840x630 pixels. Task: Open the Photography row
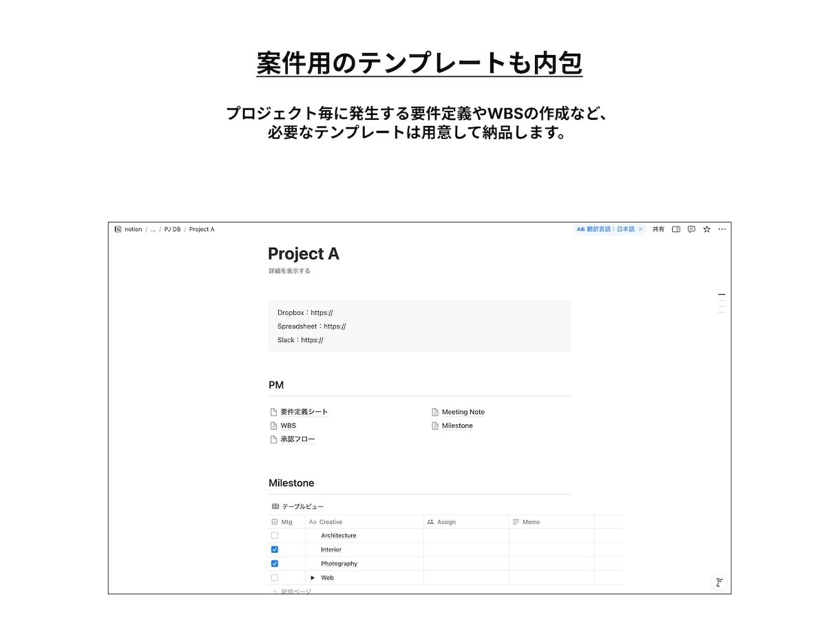click(x=339, y=564)
